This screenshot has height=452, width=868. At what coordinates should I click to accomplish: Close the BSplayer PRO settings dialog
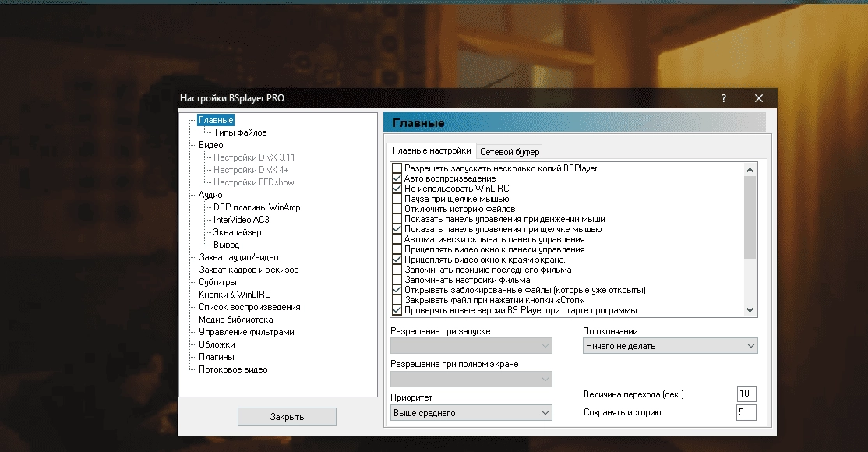[x=758, y=98]
